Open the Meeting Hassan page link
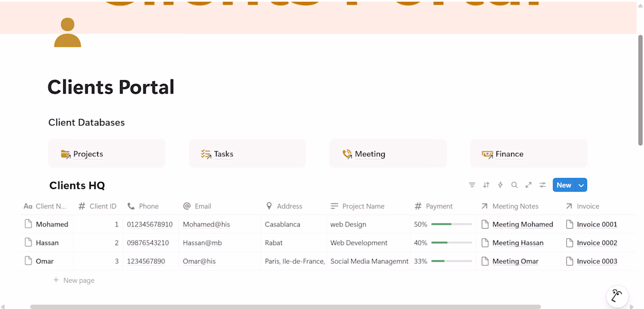This screenshot has width=644, height=309. tap(518, 243)
